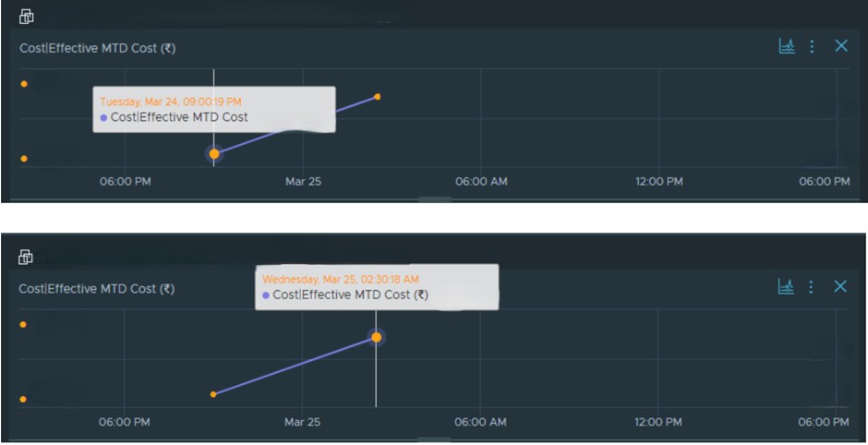
Task: Click the stacked-charts icon above the upper chart
Action: click(x=27, y=17)
